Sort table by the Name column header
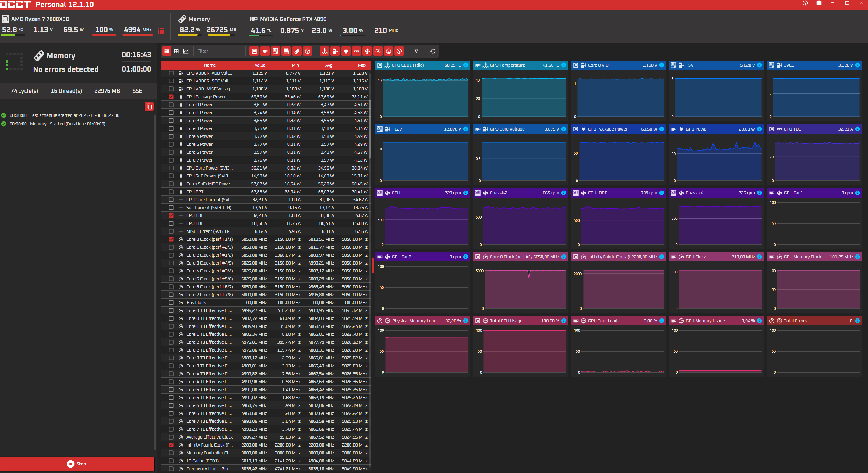This screenshot has width=868, height=473. [x=210, y=65]
